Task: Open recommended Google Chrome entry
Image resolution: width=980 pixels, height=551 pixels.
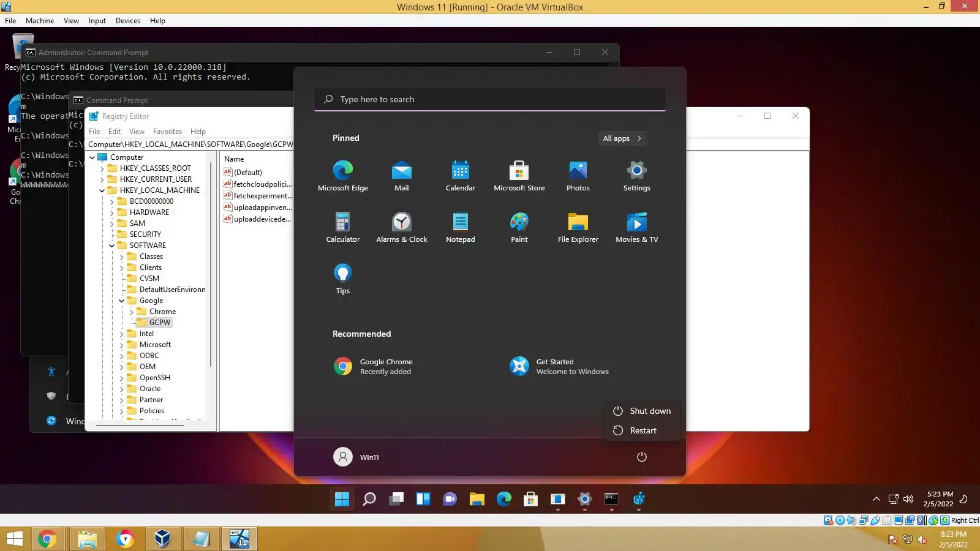Action: pos(374,367)
